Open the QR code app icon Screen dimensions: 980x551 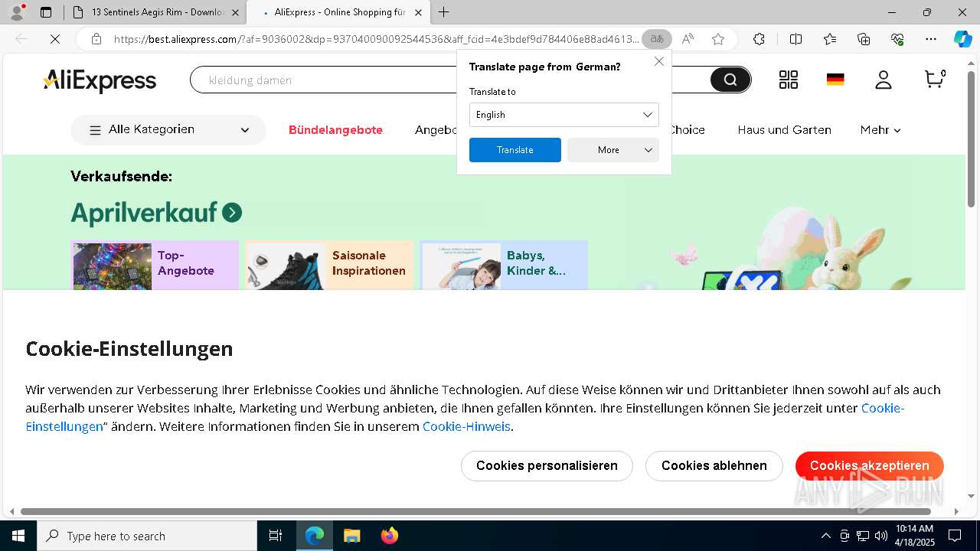click(x=788, y=80)
